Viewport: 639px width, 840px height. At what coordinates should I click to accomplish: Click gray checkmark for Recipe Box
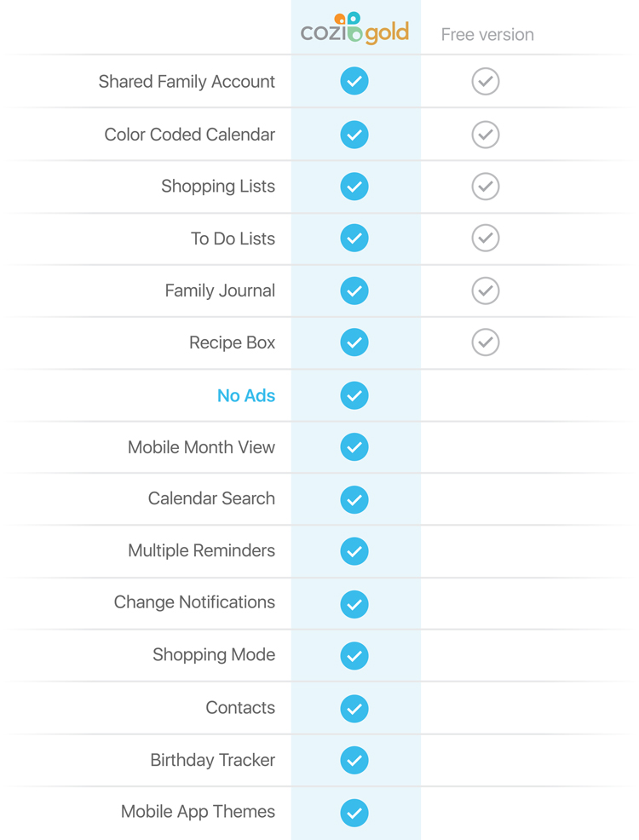coord(486,342)
